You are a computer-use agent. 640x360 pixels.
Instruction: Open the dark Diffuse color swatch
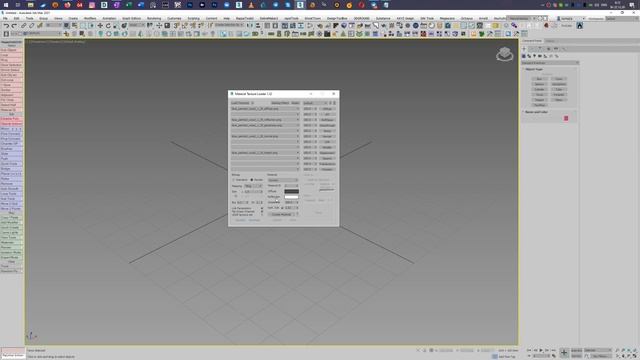click(x=291, y=191)
